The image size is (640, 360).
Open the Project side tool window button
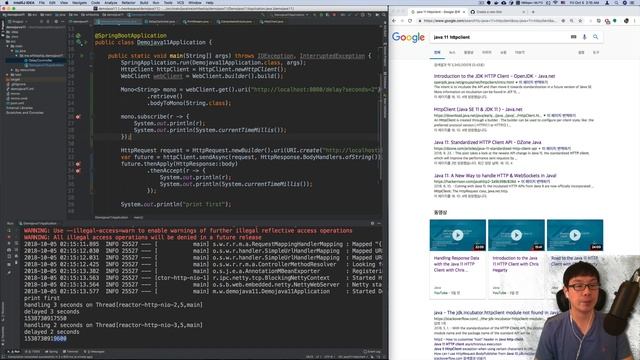coord(2,29)
